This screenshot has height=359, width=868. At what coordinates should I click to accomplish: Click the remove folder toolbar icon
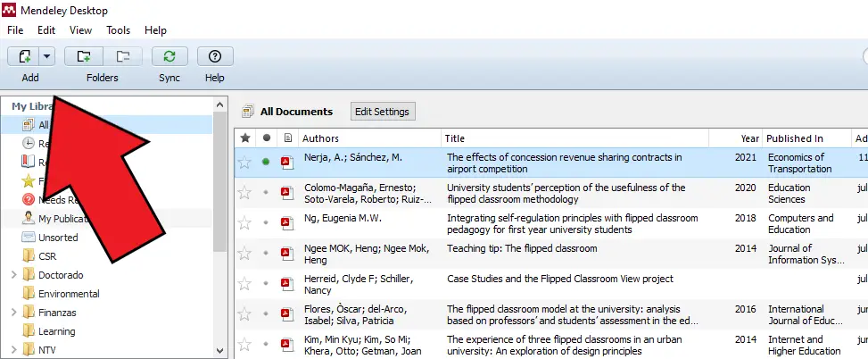[123, 56]
